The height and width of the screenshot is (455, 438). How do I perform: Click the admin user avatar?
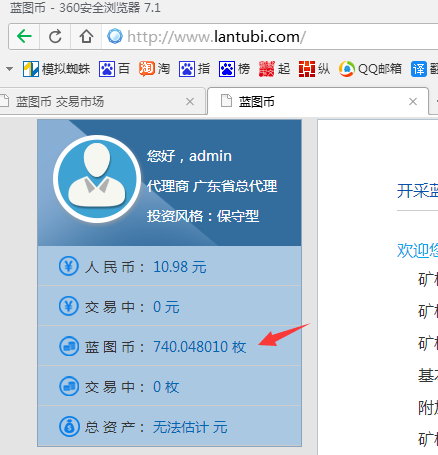coord(97,179)
